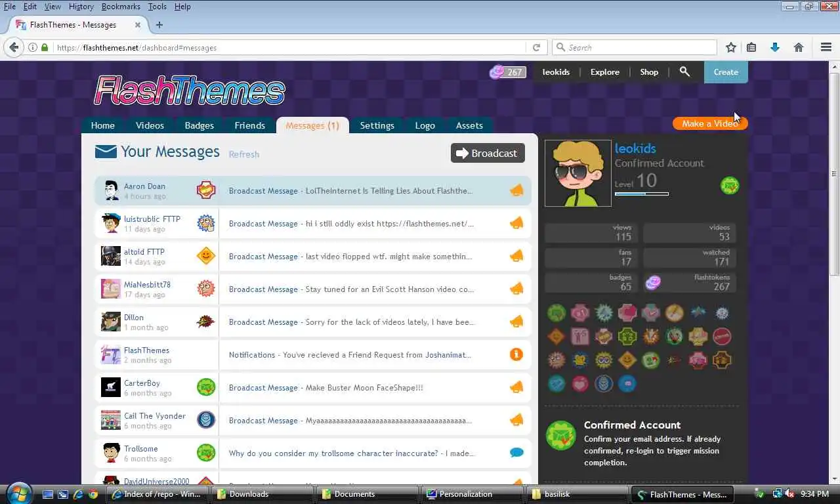Click the site search magnifier icon
The height and width of the screenshot is (504, 840).
684,72
